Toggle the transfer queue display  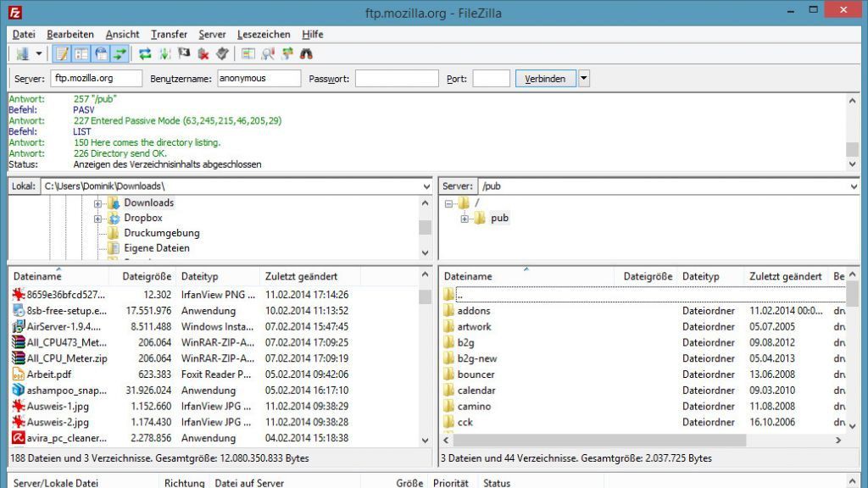point(120,54)
